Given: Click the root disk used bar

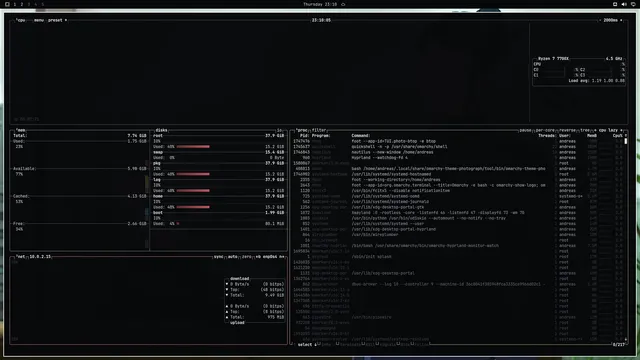Looking at the screenshot, I should [x=193, y=147].
